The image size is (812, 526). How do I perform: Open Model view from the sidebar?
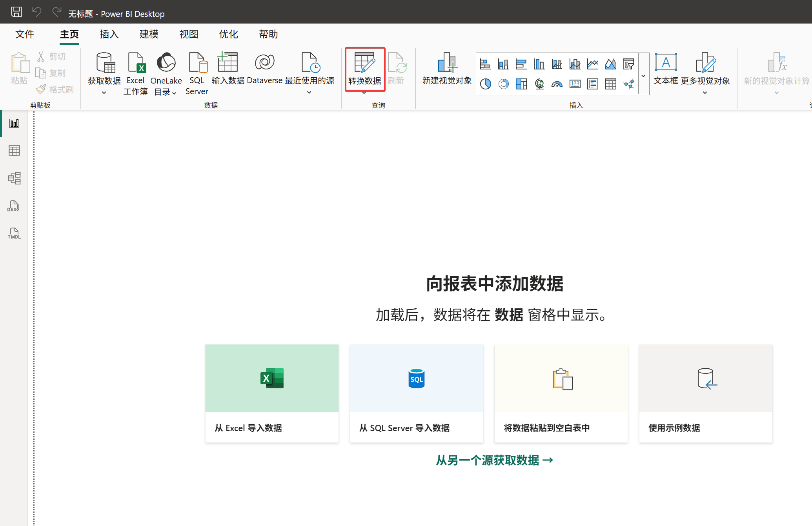[15, 178]
